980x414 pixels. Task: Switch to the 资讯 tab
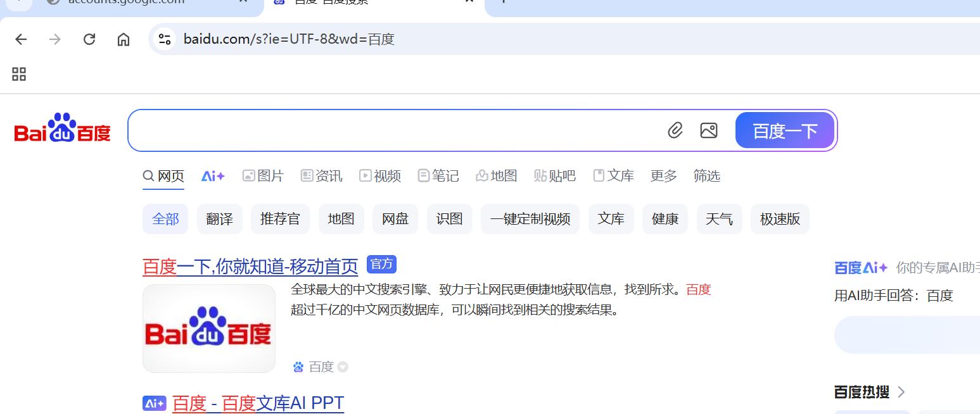pyautogui.click(x=322, y=176)
